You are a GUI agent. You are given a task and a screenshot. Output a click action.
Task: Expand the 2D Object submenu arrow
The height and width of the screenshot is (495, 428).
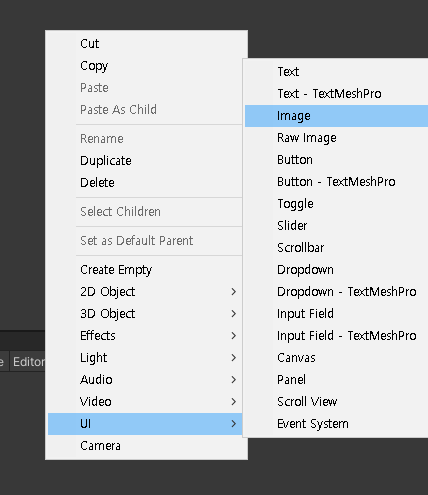click(234, 292)
